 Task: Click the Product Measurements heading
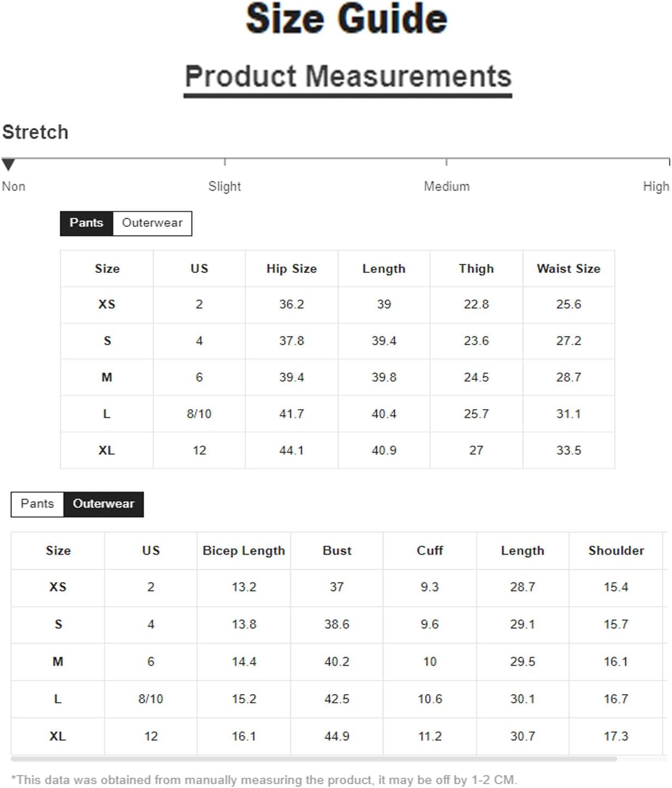(x=348, y=76)
